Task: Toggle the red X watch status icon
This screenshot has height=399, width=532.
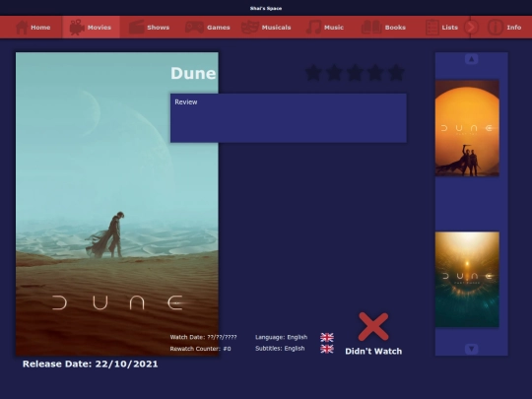Action: 373,327
